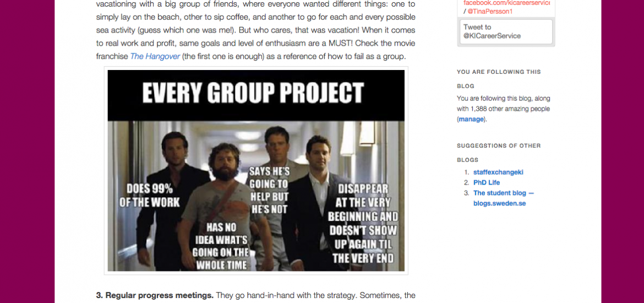
Task: Click the Says He's Going to Help caption
Action: coord(269,191)
